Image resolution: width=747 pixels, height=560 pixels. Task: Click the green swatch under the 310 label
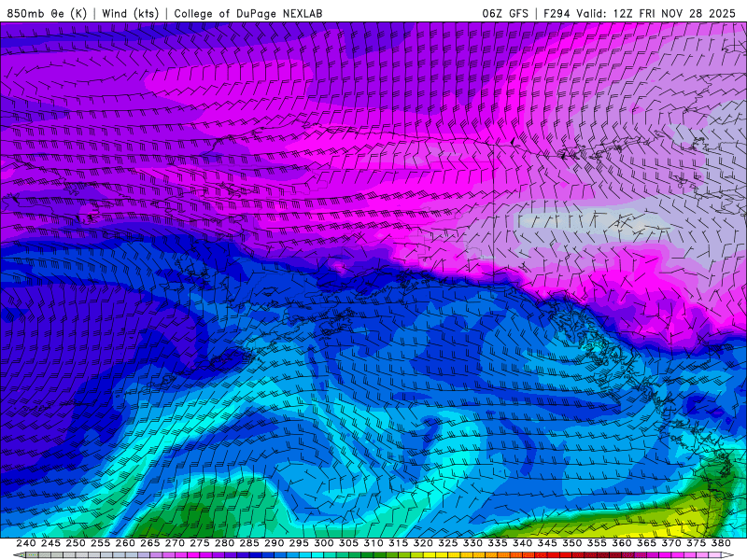coord(379,555)
